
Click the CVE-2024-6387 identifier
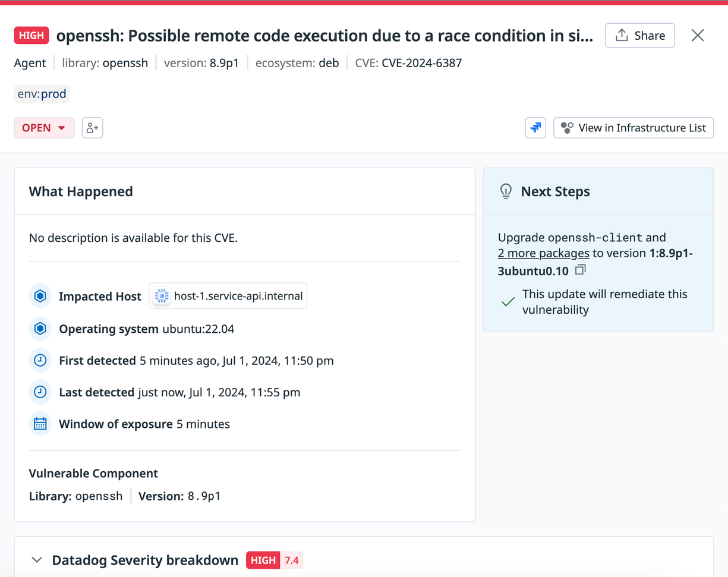pos(421,63)
